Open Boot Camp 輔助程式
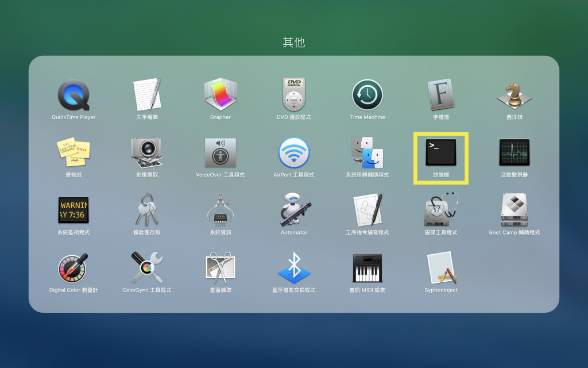 click(514, 210)
